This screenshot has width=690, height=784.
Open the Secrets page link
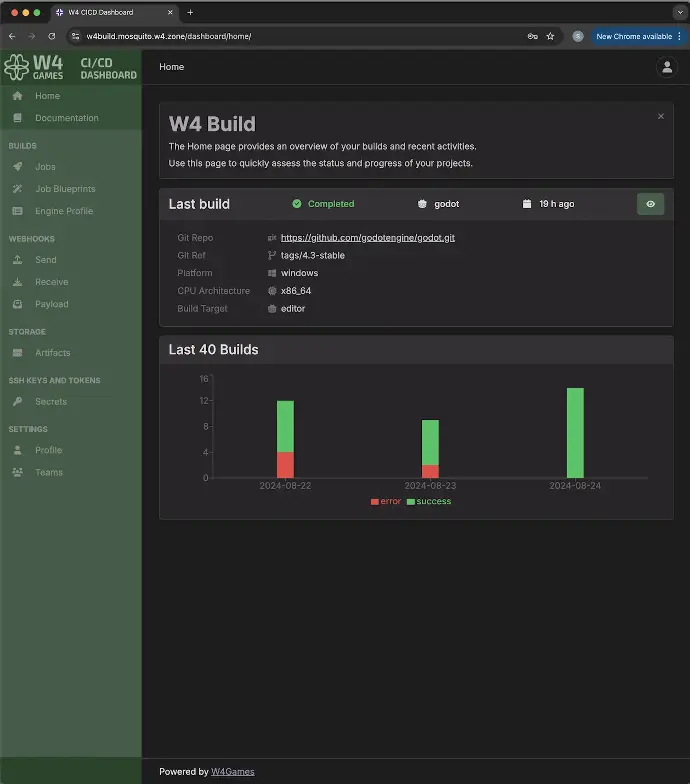tap(50, 401)
